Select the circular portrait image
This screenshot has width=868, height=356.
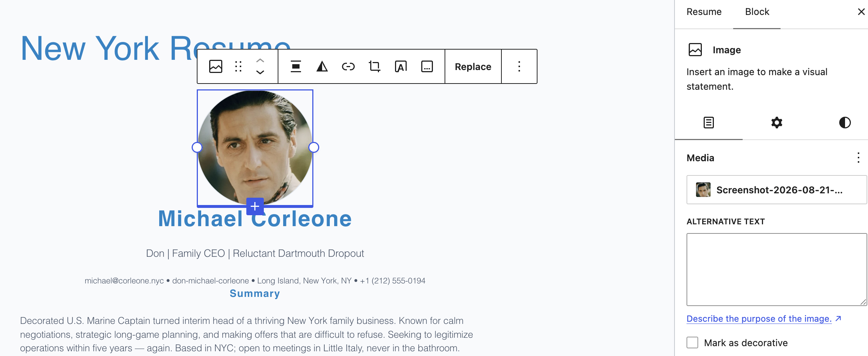coord(255,147)
